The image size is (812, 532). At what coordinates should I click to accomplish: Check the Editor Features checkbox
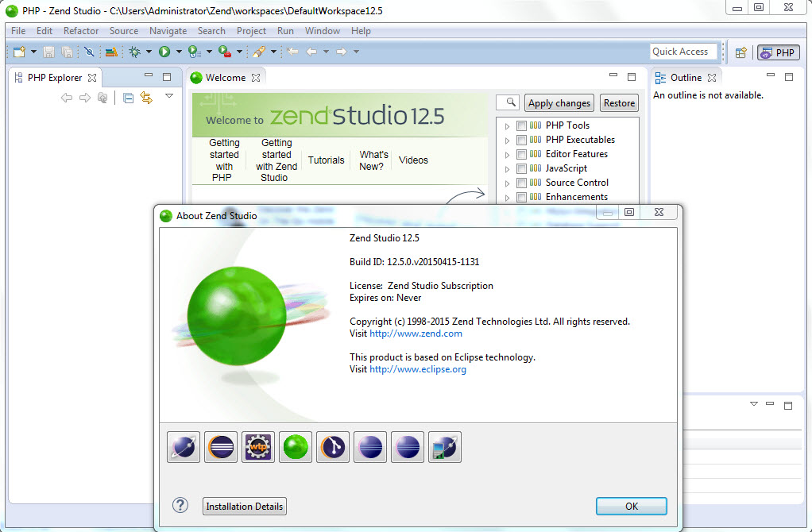[x=521, y=154]
